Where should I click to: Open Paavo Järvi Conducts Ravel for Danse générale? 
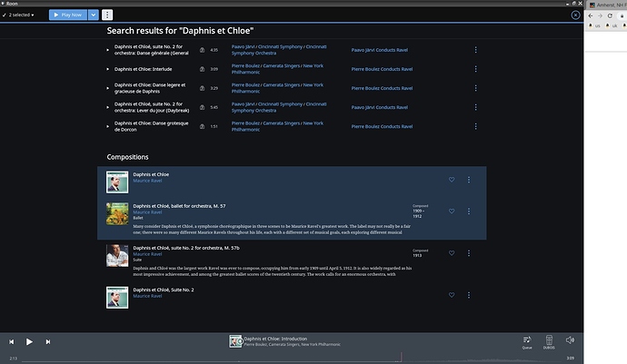tap(380, 50)
